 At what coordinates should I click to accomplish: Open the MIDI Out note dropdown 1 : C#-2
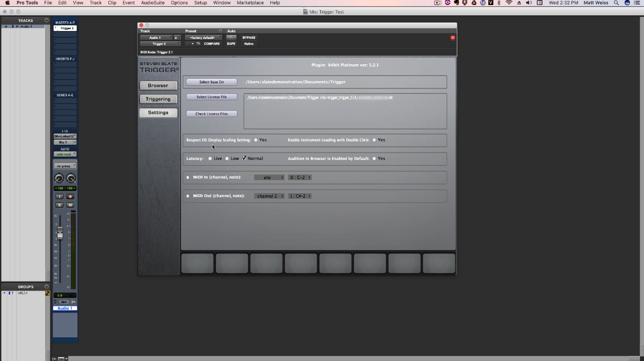point(300,196)
